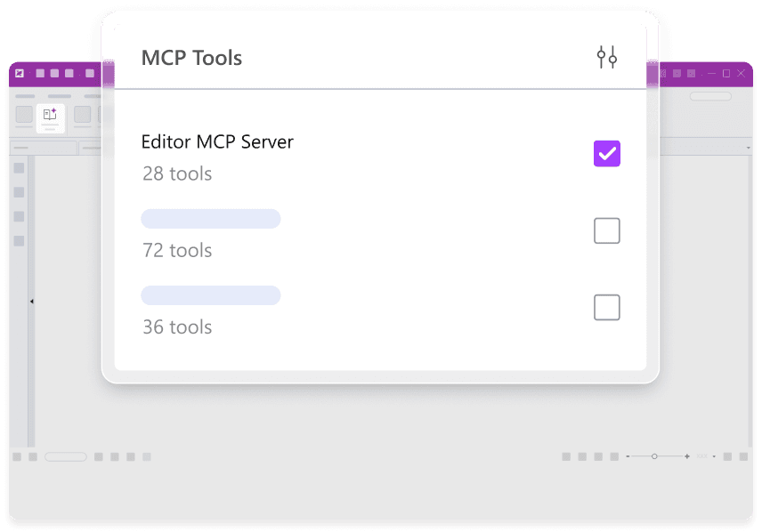Screen dimensions: 762x532
Task: Collapse the left panel with the arrow
Action: click(x=31, y=302)
